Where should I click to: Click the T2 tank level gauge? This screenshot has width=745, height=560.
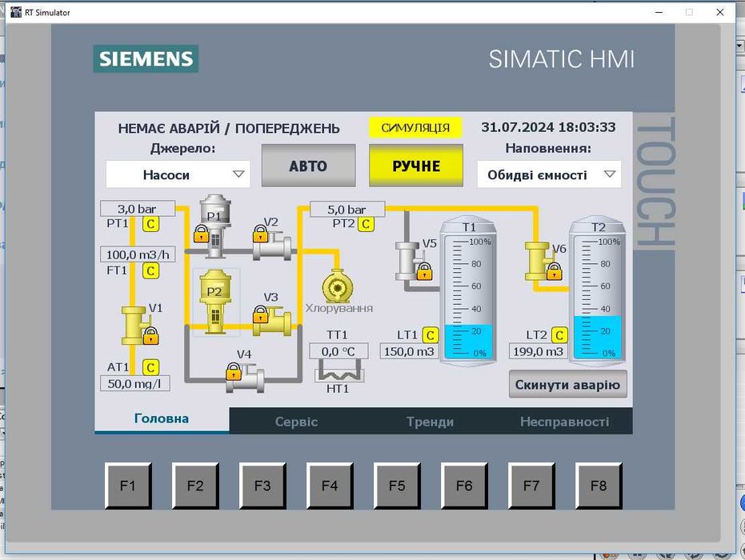pos(597,292)
